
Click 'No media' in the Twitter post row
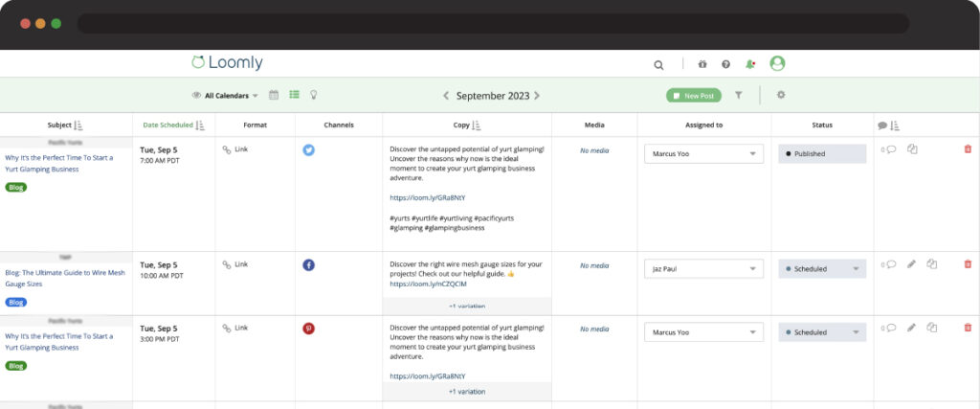(594, 150)
